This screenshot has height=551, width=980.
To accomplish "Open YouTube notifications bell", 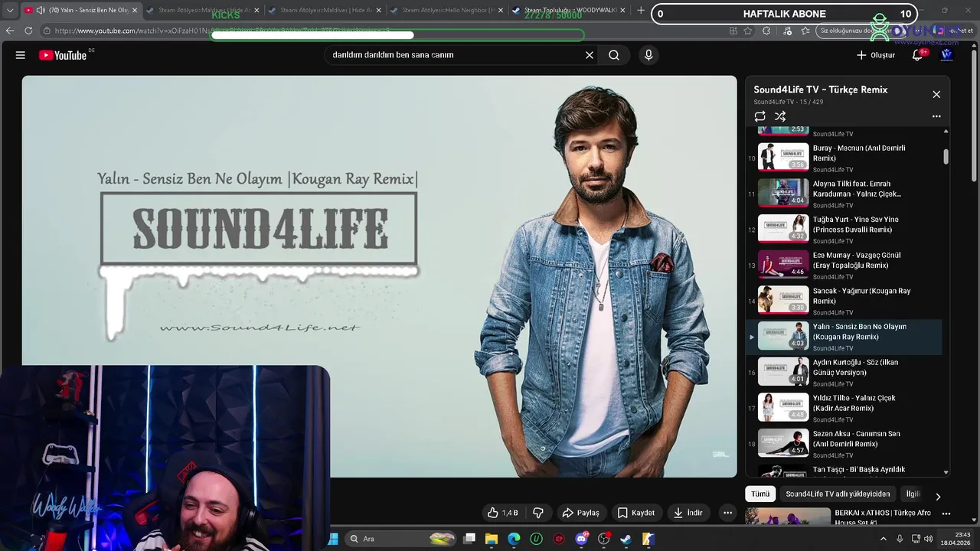I will pos(917,55).
